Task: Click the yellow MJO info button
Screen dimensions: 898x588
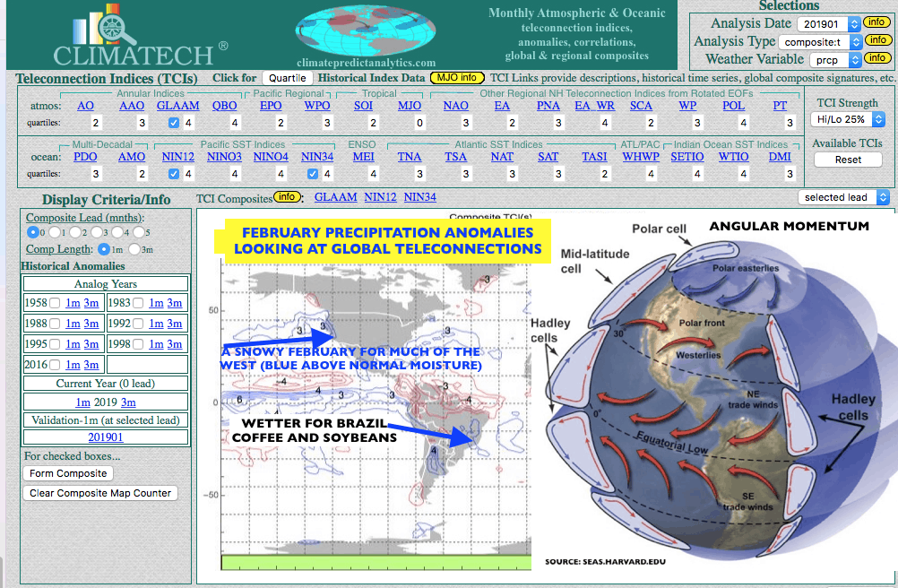Action: 457,78
